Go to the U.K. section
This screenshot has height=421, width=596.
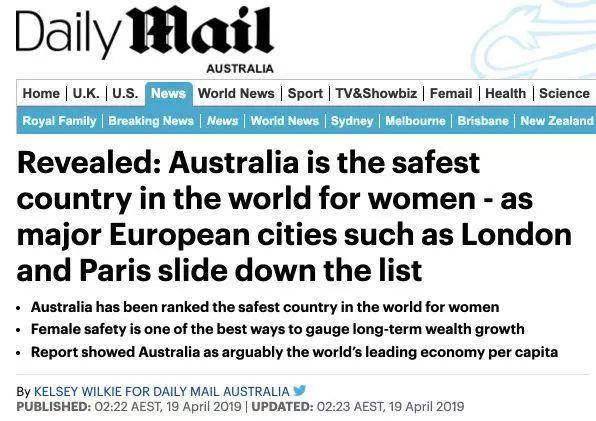coord(86,93)
